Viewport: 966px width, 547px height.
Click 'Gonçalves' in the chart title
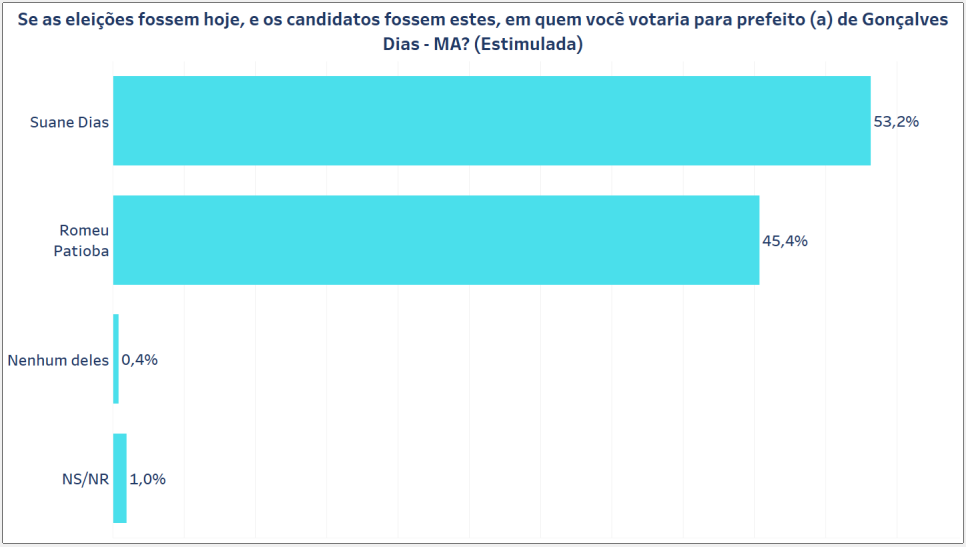[x=905, y=20]
